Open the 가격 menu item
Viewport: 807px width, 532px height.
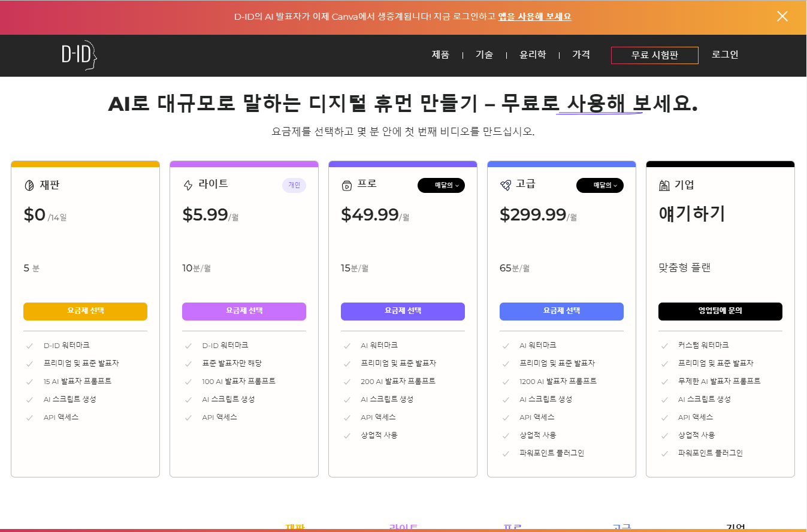click(581, 54)
